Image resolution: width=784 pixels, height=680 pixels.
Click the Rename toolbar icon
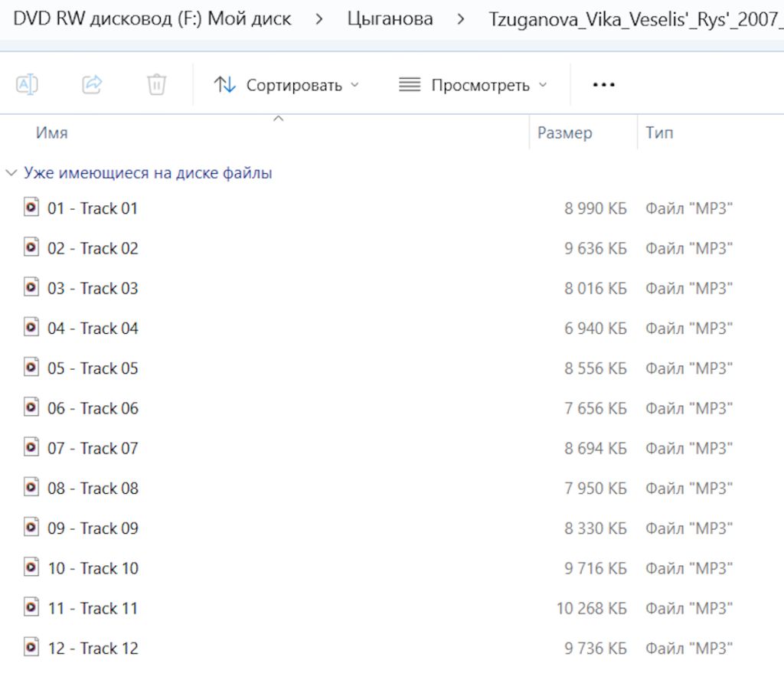27,84
